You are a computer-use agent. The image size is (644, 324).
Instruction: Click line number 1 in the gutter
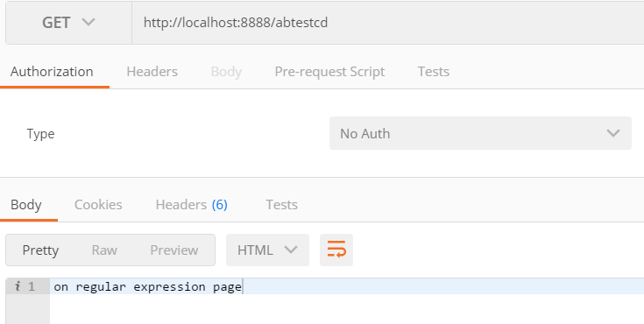pos(32,286)
